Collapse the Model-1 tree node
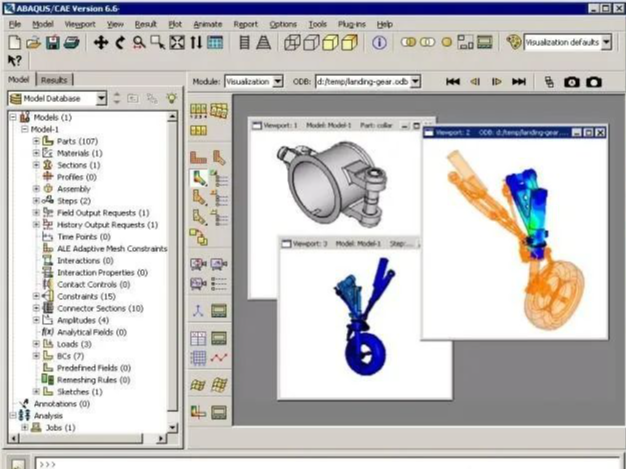The height and width of the screenshot is (469, 626). point(24,129)
